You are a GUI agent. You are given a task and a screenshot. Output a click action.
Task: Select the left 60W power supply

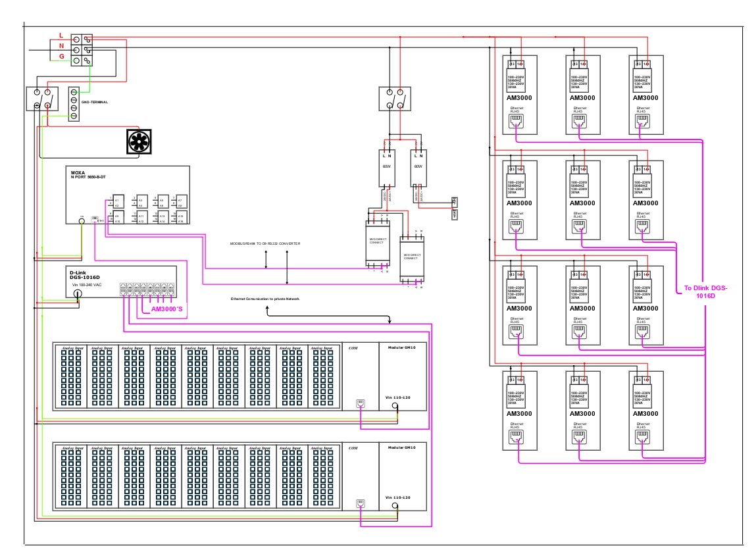(386, 167)
